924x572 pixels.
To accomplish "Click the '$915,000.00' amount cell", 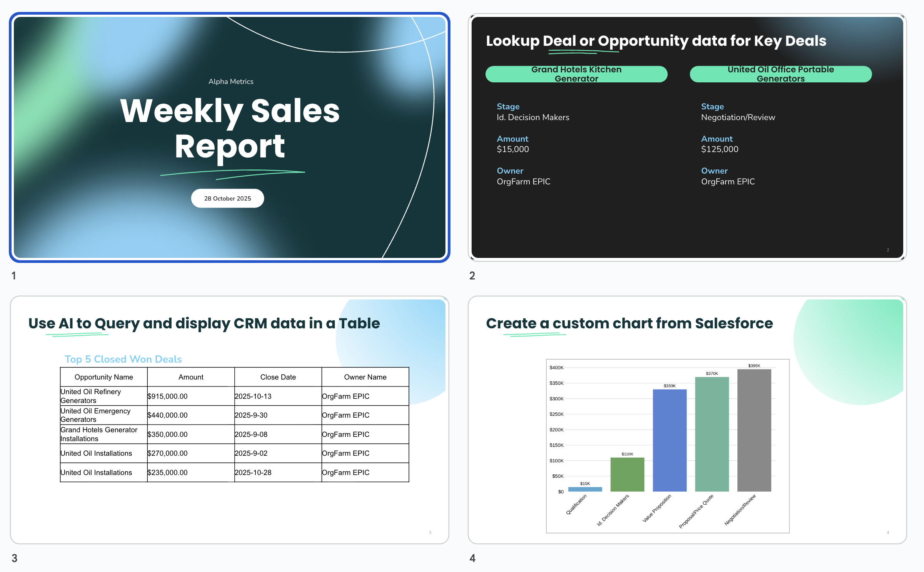I will click(191, 396).
